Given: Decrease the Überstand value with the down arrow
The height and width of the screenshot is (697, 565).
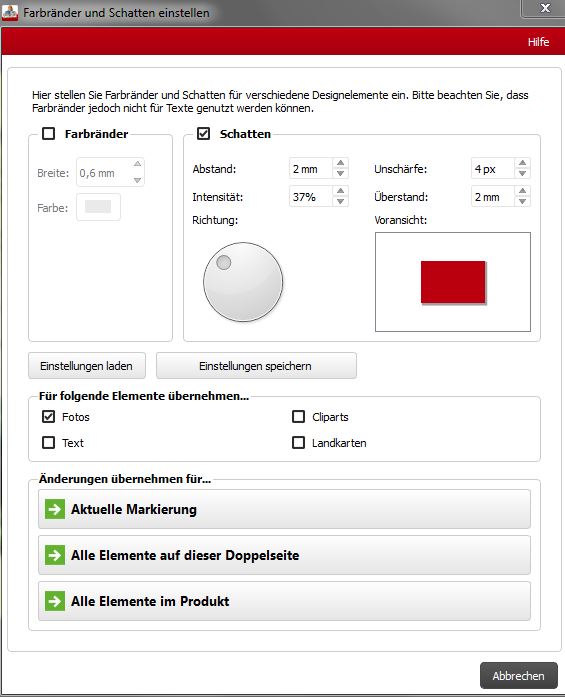Looking at the screenshot, I should pos(523,201).
